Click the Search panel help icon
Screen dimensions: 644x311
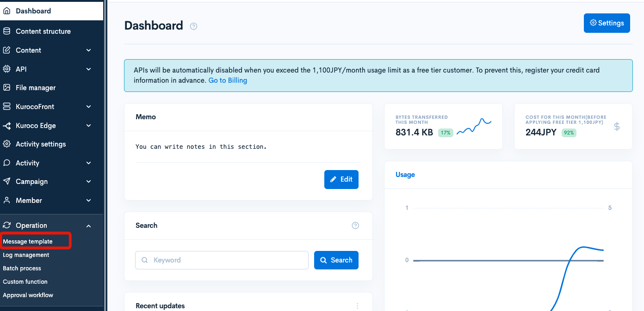click(355, 226)
